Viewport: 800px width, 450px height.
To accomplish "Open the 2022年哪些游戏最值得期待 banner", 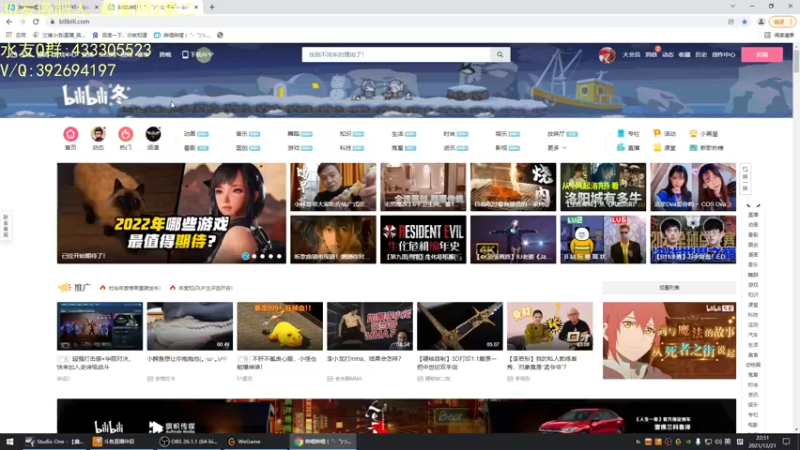I will [171, 213].
